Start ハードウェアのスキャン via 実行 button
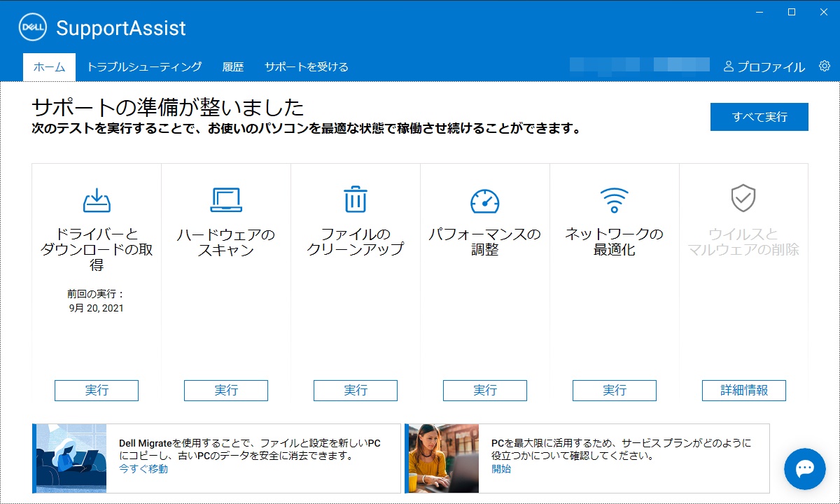Screen dimensions: 840x504 coord(226,391)
